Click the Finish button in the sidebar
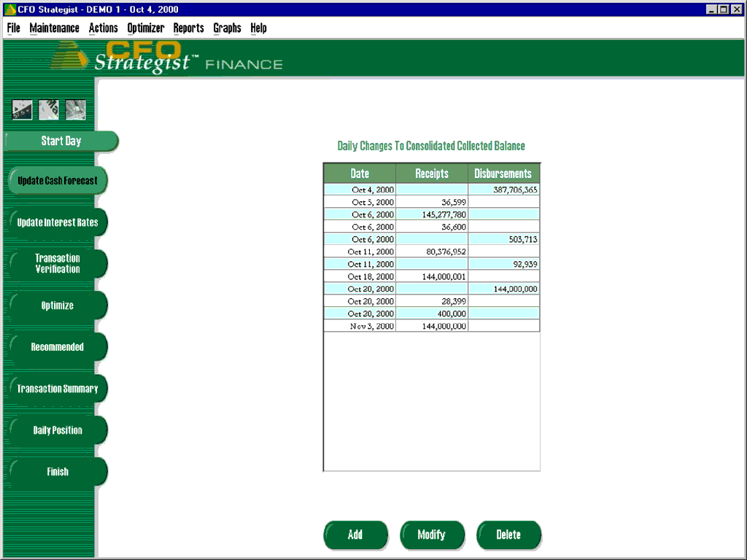The image size is (747, 560). 58,472
